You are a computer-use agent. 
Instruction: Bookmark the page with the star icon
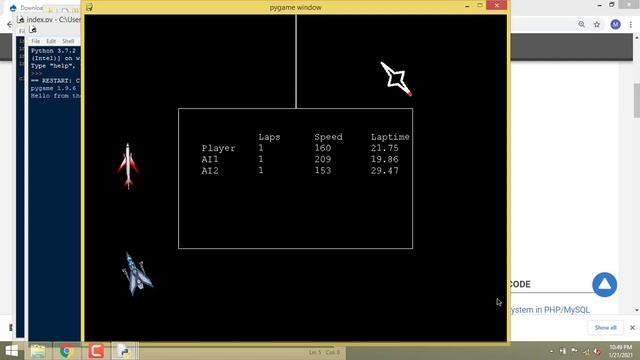pos(597,24)
